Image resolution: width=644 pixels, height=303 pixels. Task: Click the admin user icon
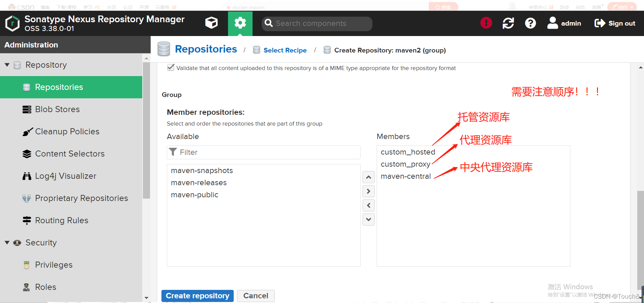coord(553,23)
